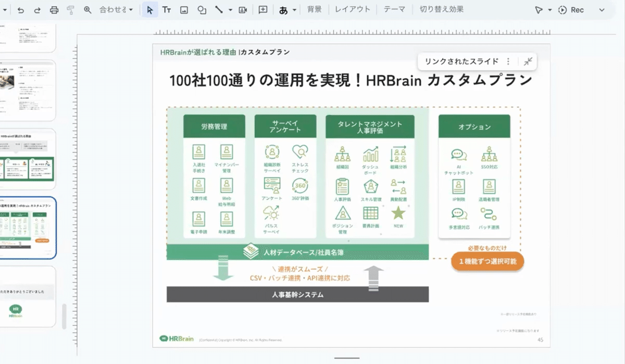
Task: Open the テーマ theme panel
Action: (394, 9)
